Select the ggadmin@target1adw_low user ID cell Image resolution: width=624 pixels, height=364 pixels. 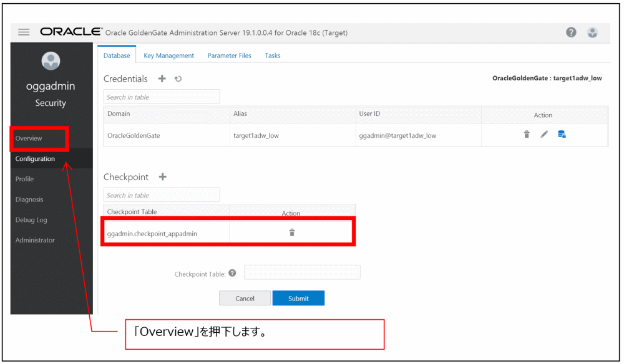(418, 135)
